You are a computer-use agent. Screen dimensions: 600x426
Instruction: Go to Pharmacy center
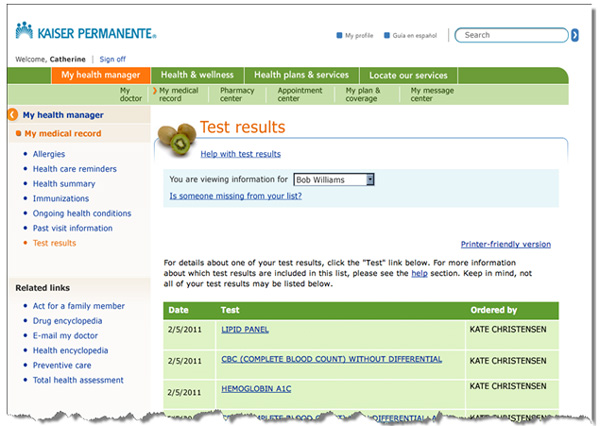(x=237, y=95)
